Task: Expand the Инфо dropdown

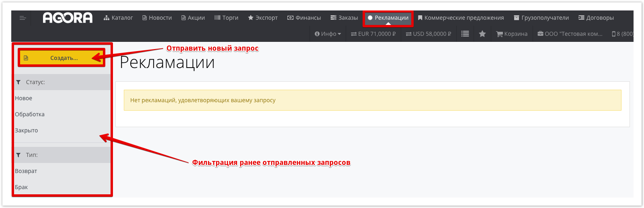Action: point(328,34)
